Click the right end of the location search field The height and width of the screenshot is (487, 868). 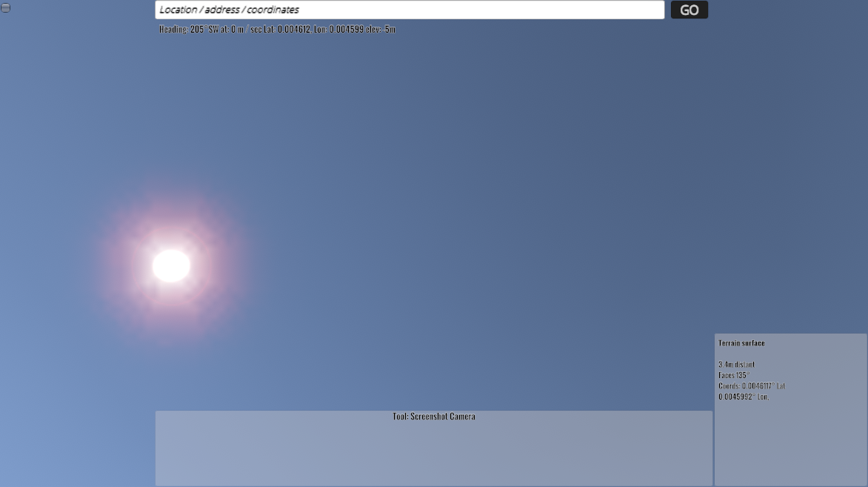pos(652,10)
